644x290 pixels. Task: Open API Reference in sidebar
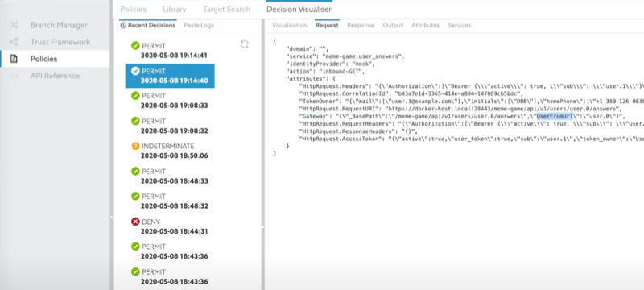[56, 76]
